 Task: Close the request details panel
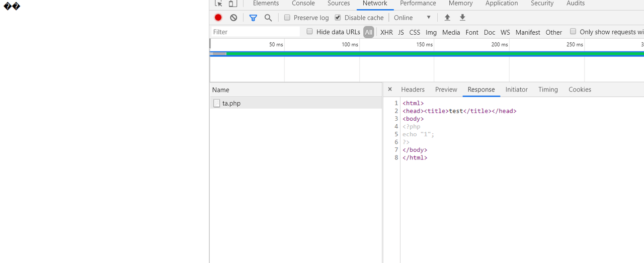click(390, 90)
